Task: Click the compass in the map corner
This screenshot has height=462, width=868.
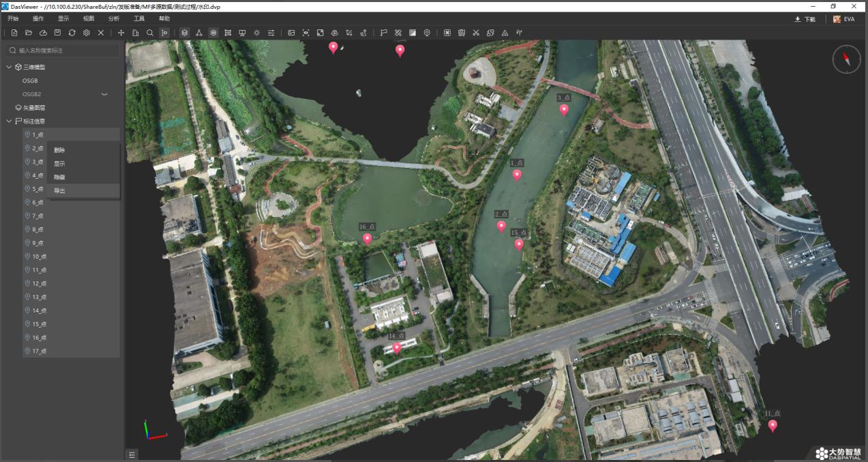Action: point(847,59)
